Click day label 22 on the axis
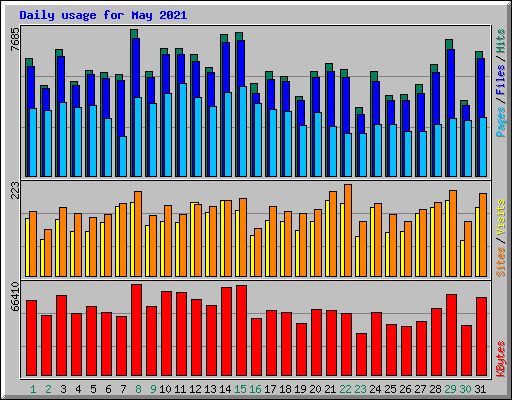The height and width of the screenshot is (400, 512). [345, 389]
